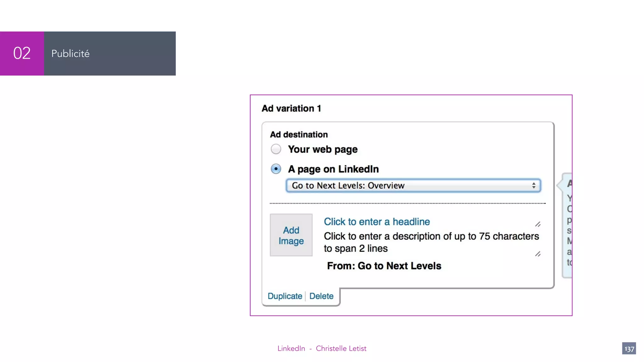This screenshot has height=362, width=644.
Task: Click the description field's resize-handle icon
Action: [538, 254]
